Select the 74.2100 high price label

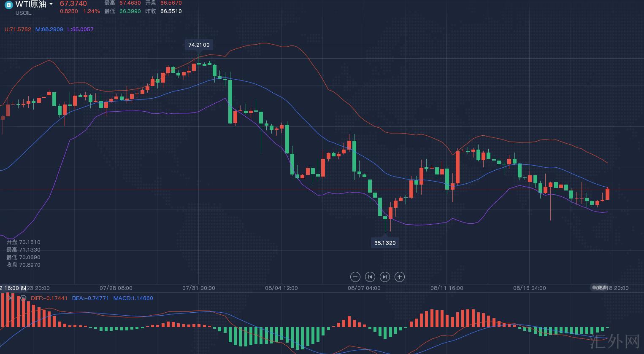199,45
